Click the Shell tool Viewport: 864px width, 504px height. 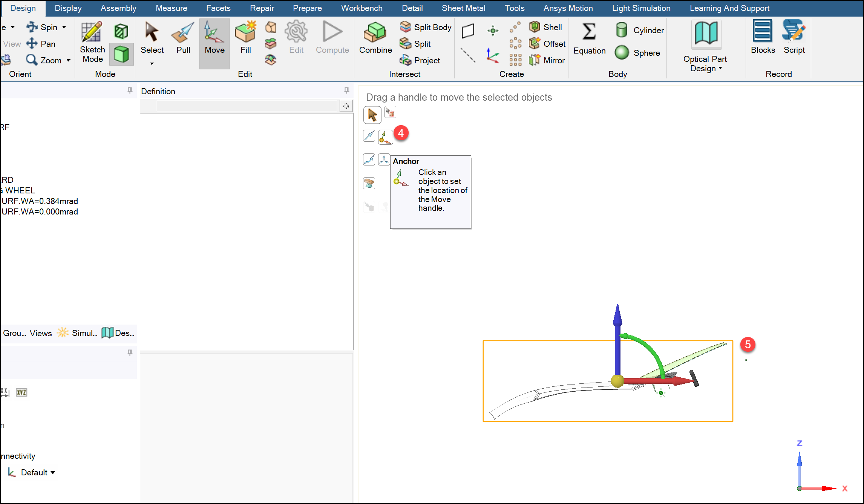click(x=545, y=27)
